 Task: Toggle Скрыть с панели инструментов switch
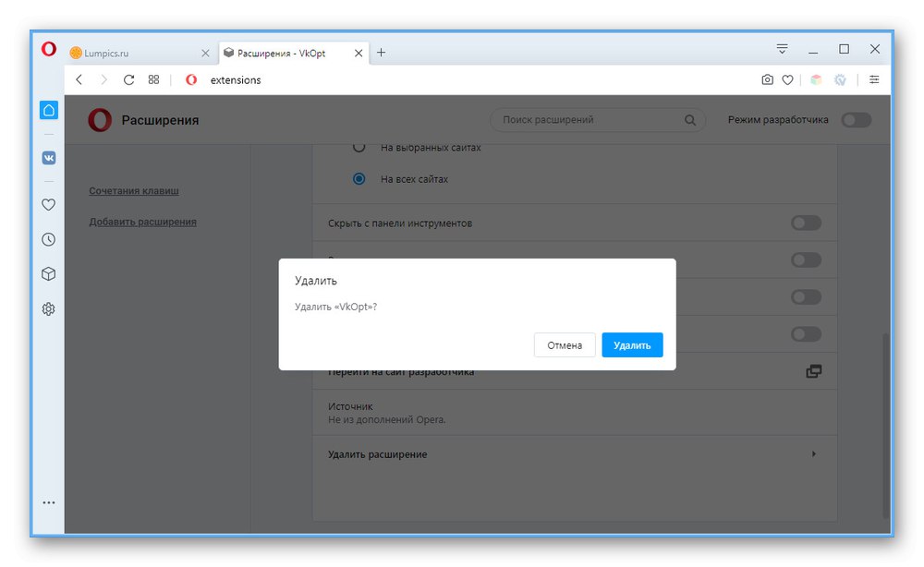pyautogui.click(x=806, y=223)
